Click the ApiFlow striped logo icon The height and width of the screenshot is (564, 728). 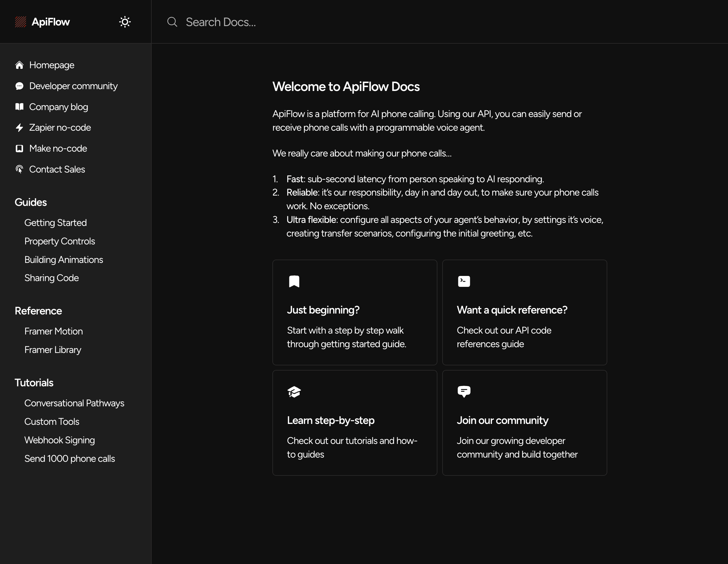click(x=20, y=22)
